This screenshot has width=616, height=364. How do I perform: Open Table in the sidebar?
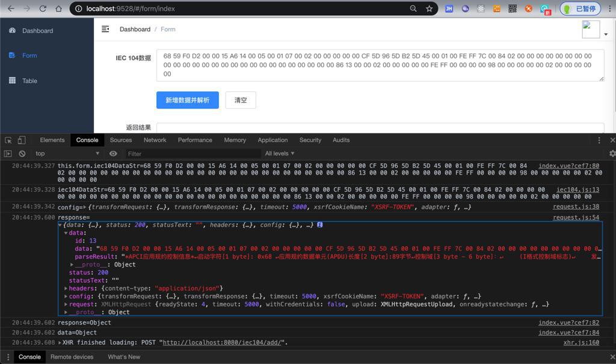[29, 81]
